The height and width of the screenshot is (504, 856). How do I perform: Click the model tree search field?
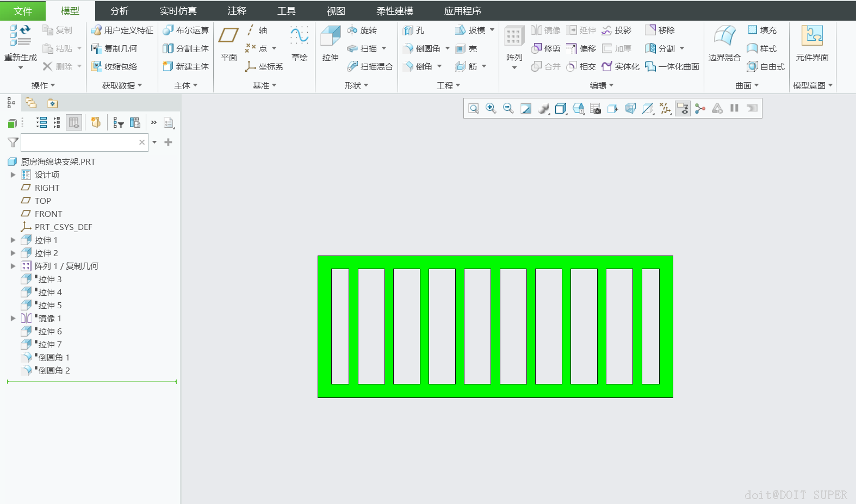pyautogui.click(x=80, y=142)
